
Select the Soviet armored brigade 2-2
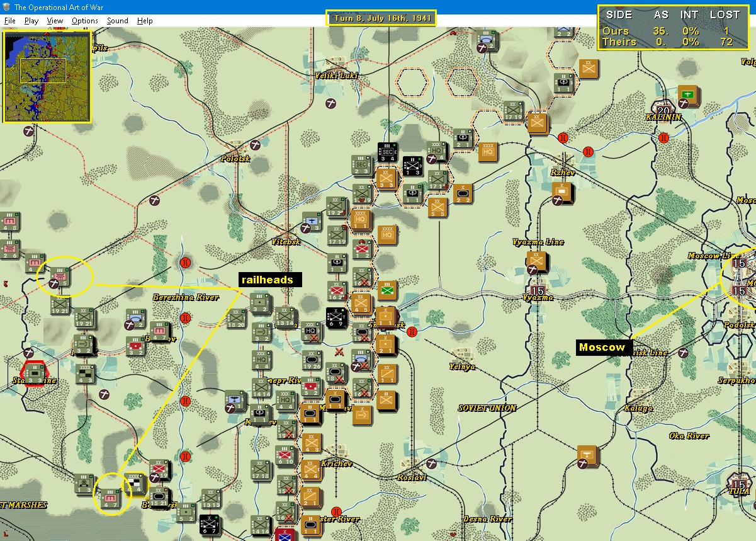pyautogui.click(x=463, y=193)
